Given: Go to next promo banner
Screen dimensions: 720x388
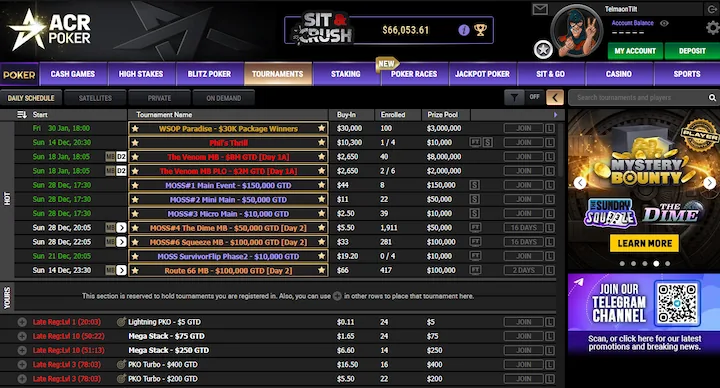Looking at the screenshot, I should pyautogui.click(x=709, y=183).
